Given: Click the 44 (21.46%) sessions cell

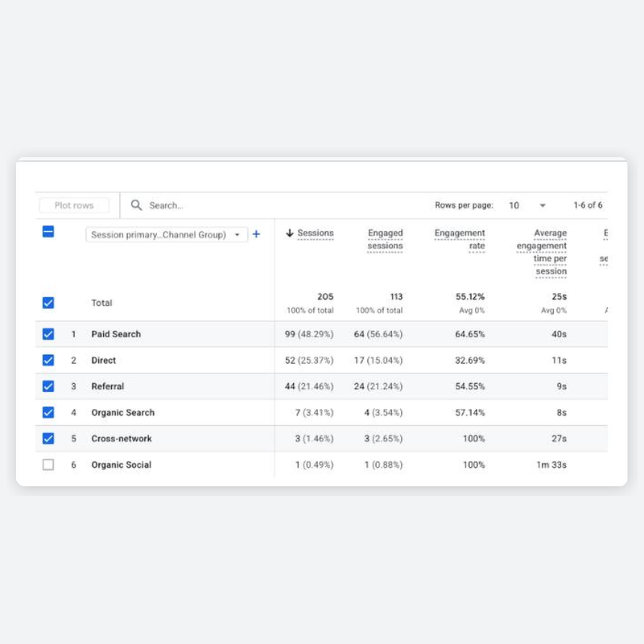Looking at the screenshot, I should pyautogui.click(x=309, y=386).
